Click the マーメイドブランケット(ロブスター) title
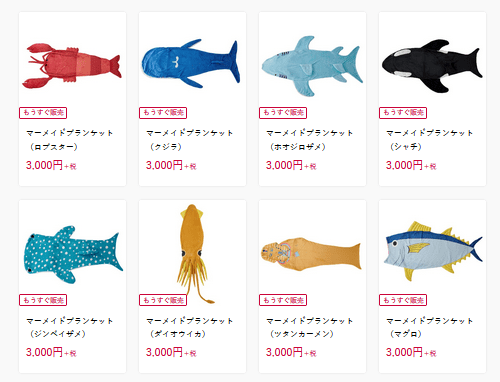The width and height of the screenshot is (500, 382). [x=70, y=140]
